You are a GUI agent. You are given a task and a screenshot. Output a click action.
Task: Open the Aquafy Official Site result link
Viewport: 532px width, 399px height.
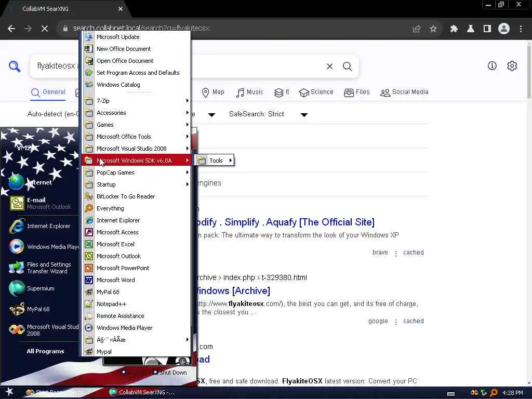pos(286,222)
